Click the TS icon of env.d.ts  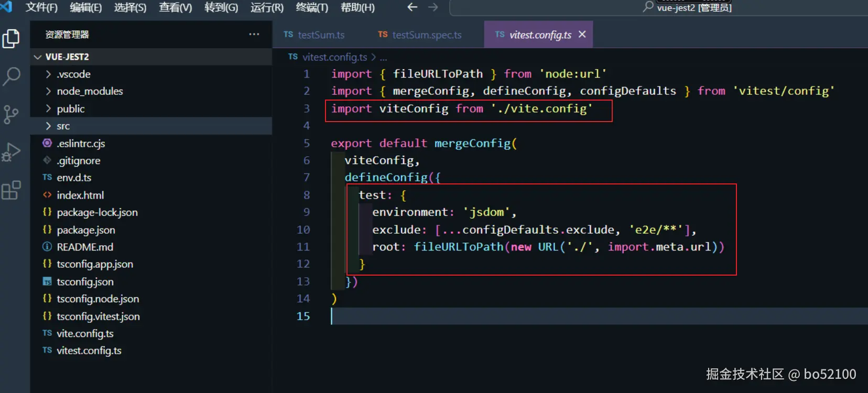click(47, 178)
